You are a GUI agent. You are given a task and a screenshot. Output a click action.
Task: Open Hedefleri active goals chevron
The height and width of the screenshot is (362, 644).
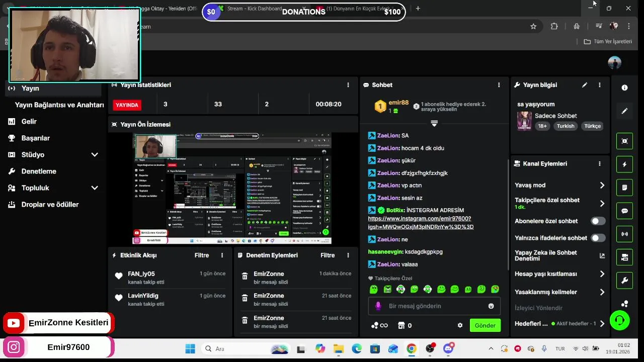coord(602,324)
